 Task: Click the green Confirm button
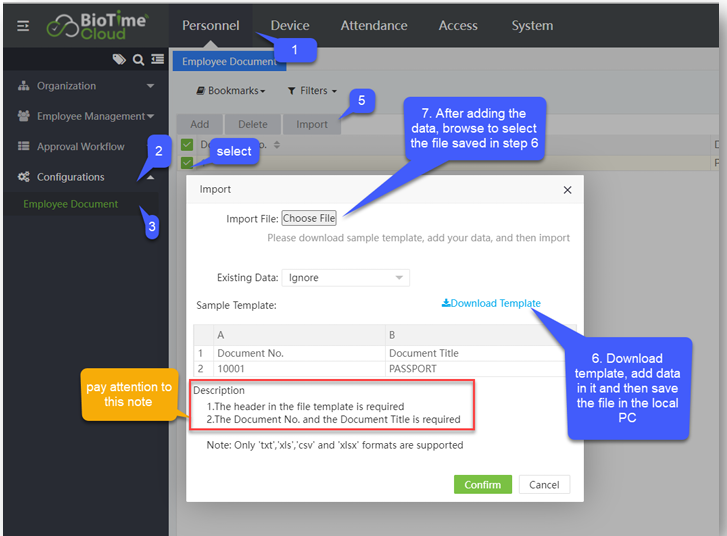click(x=482, y=484)
